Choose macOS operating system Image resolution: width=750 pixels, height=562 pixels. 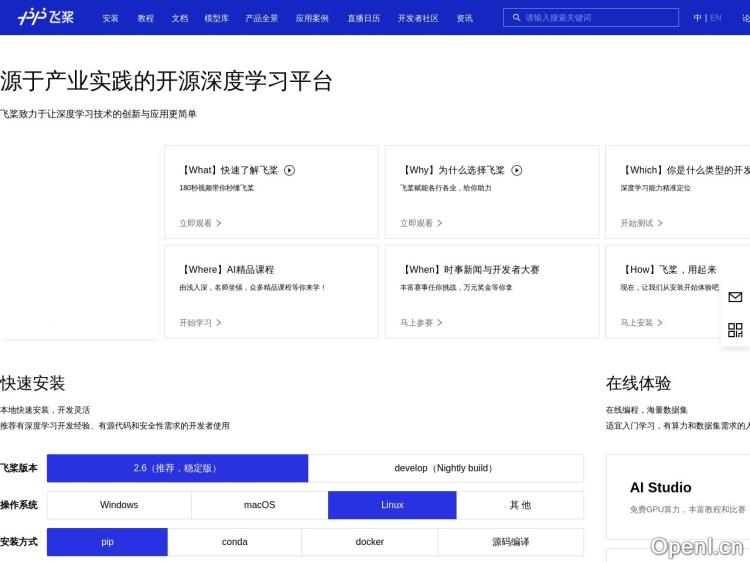[x=260, y=505]
